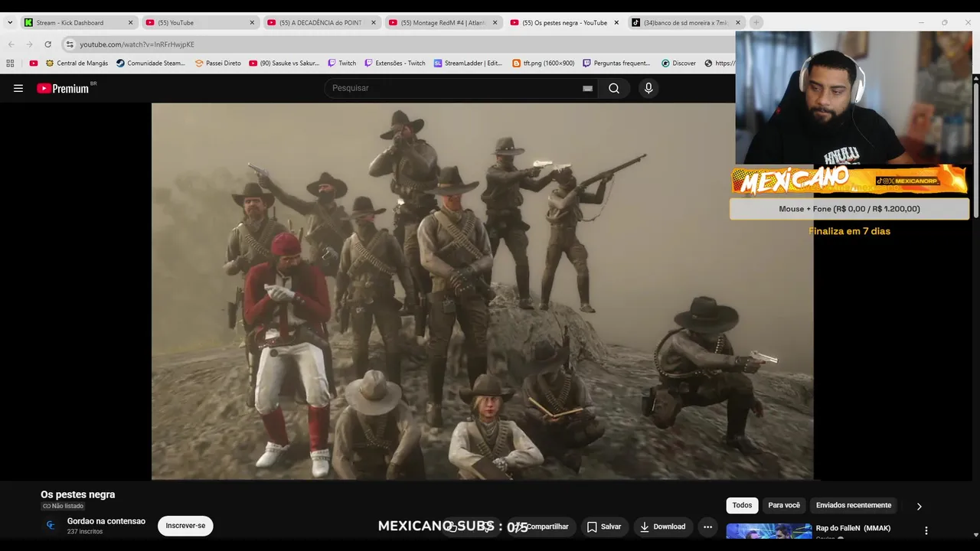Viewport: 980px width, 551px height.
Task: Click the 237 inscritos count
Action: [85, 531]
